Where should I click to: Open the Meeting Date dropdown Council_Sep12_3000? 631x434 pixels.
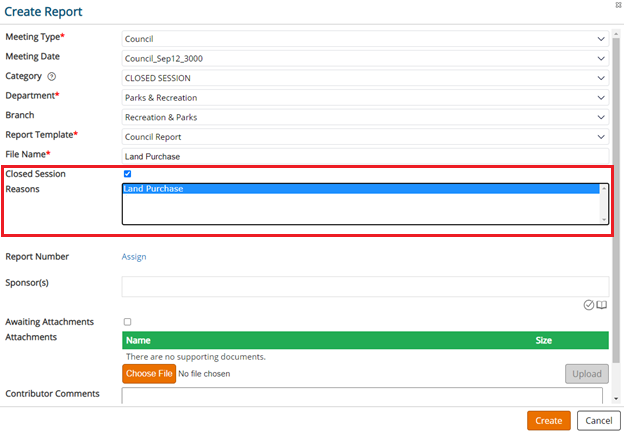tap(365, 58)
